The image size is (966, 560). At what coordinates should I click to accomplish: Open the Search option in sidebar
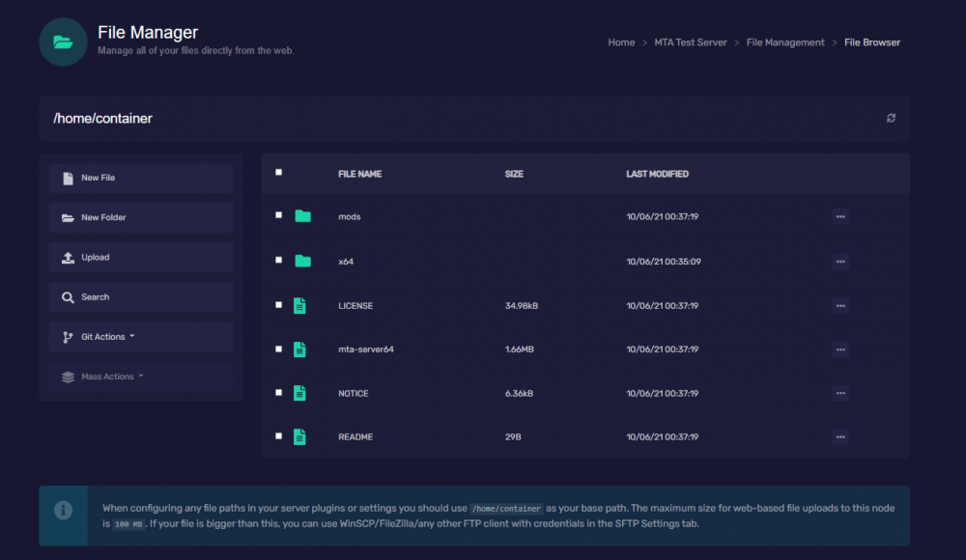coord(141,297)
